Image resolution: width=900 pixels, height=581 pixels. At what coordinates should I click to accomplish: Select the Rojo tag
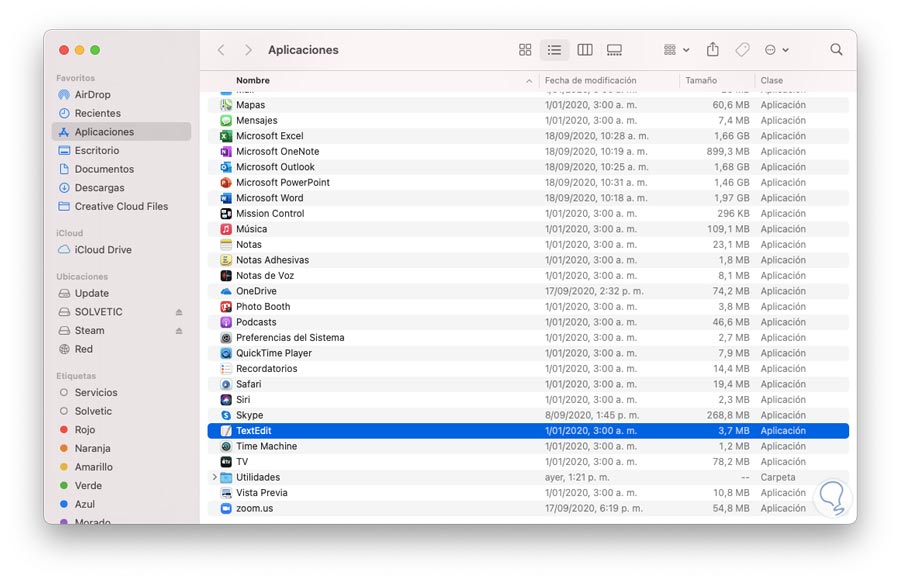click(122, 429)
